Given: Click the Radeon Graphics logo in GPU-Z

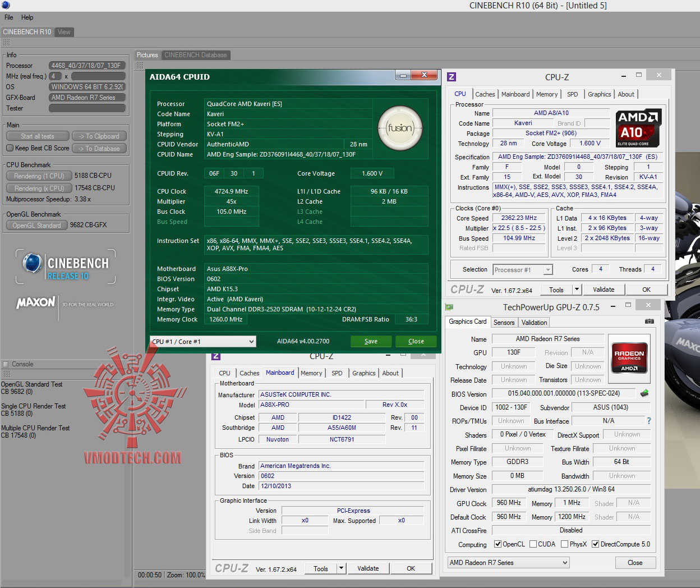Looking at the screenshot, I should coord(629,357).
